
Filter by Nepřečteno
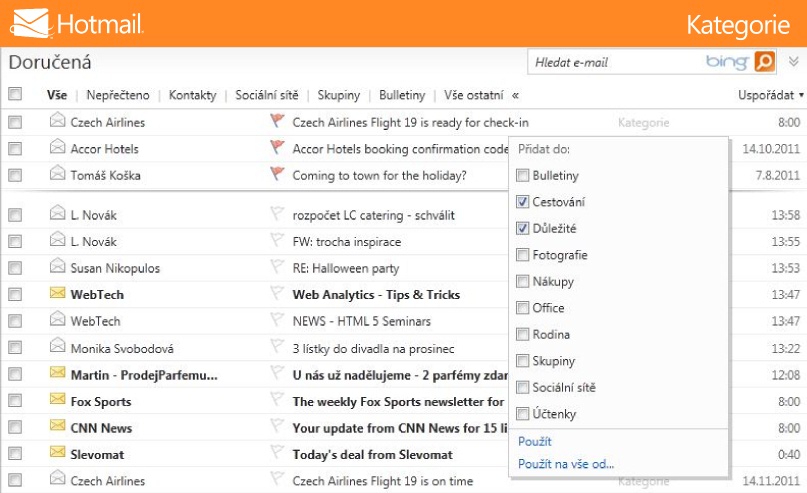click(x=118, y=95)
